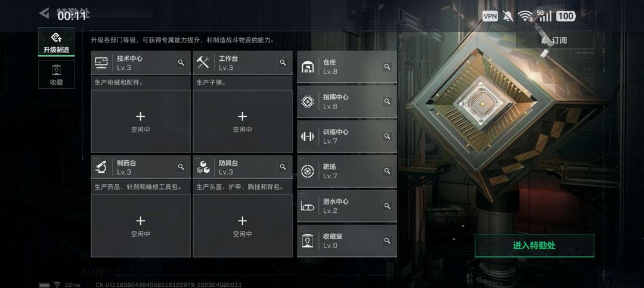Image resolution: width=644 pixels, height=288 pixels.
Task: Add production in 防具台 idle slot
Action: coord(242,226)
